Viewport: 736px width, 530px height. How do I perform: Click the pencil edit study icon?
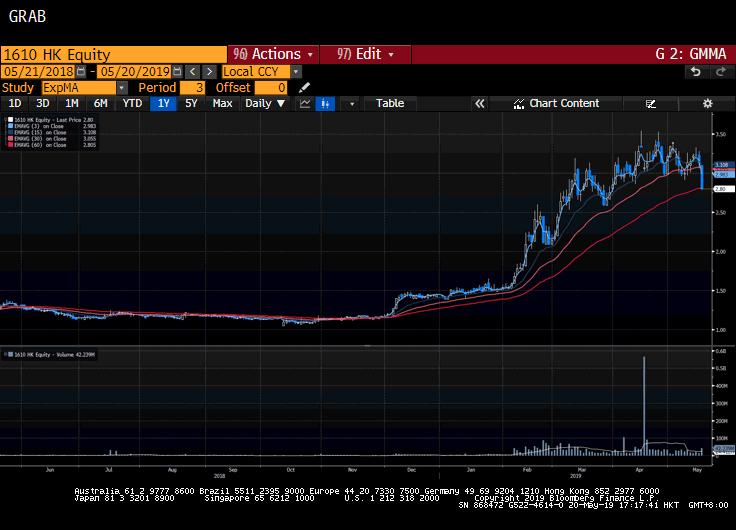pos(305,88)
